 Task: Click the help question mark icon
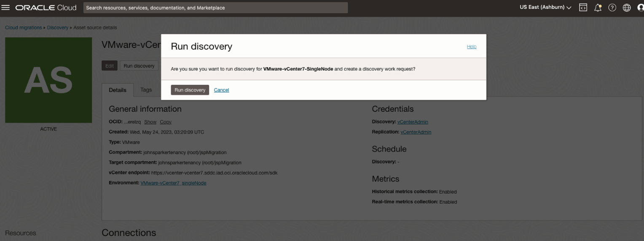pos(612,8)
